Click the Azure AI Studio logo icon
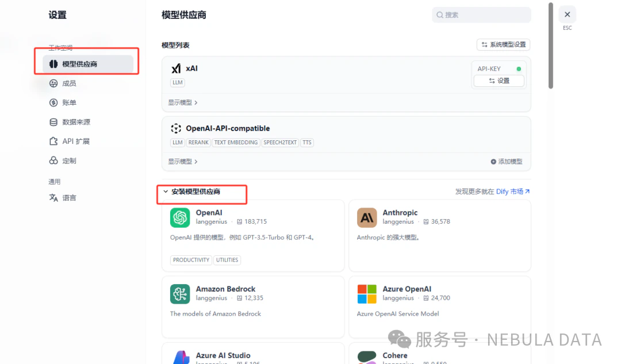 [x=180, y=357]
